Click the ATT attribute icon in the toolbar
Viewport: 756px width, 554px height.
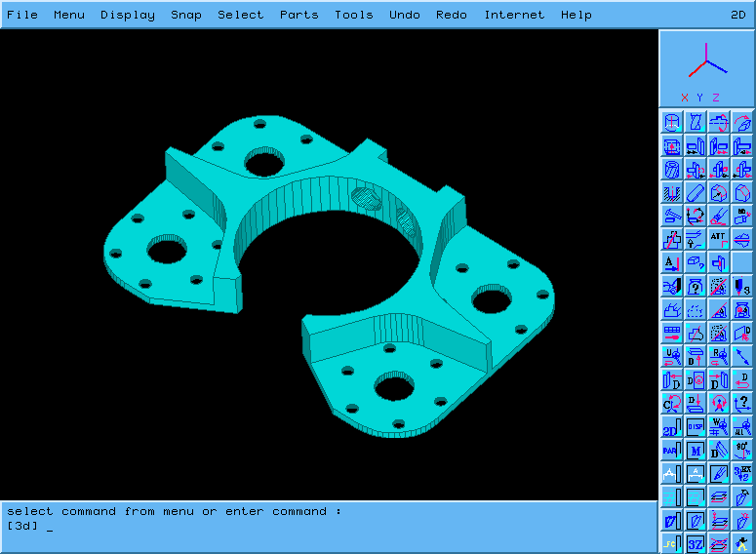[719, 239]
